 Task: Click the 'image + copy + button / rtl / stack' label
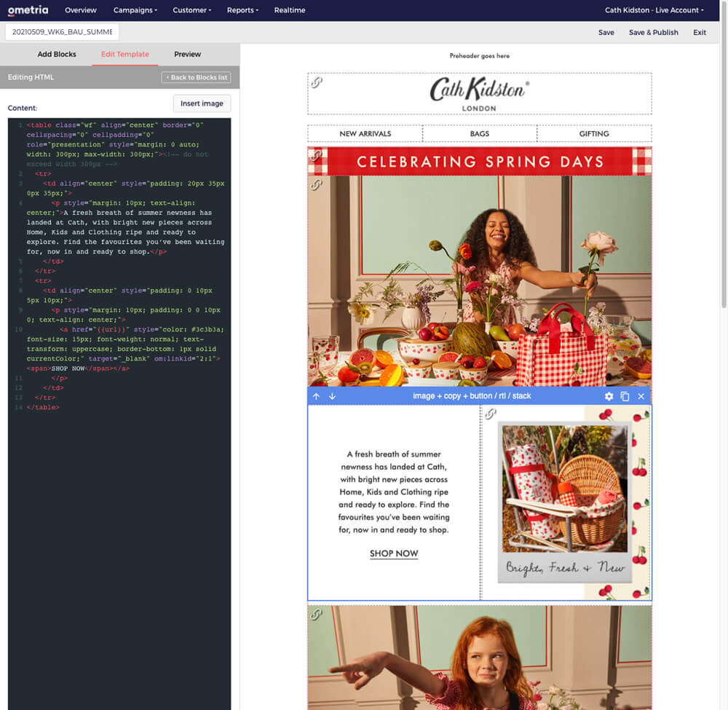pyautogui.click(x=472, y=396)
